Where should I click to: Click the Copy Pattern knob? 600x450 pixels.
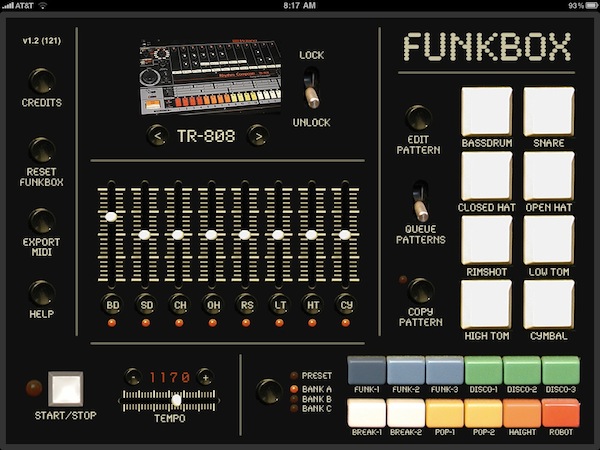pyautogui.click(x=421, y=291)
